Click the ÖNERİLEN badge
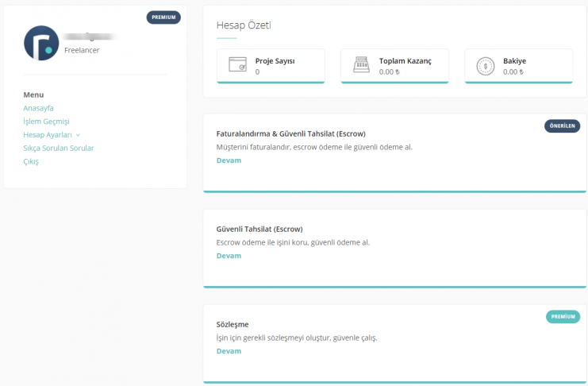 click(x=562, y=125)
